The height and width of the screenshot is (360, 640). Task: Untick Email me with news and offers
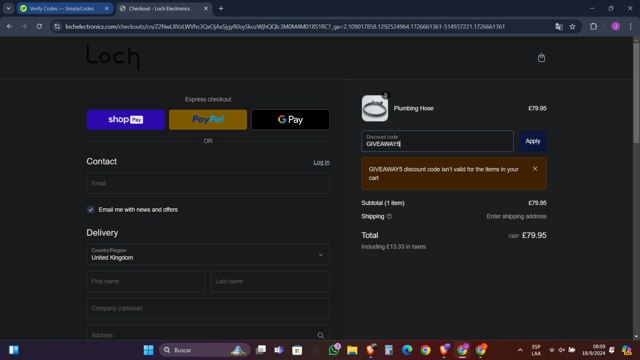pyautogui.click(x=91, y=210)
